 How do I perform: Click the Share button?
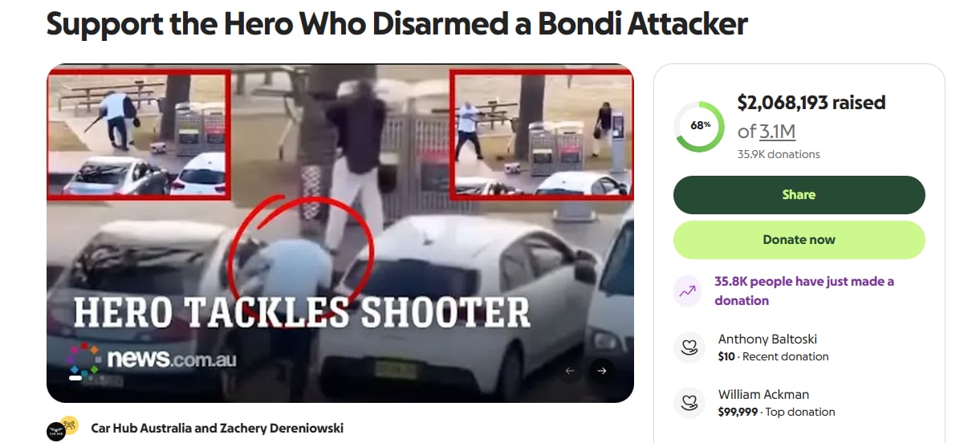point(799,195)
